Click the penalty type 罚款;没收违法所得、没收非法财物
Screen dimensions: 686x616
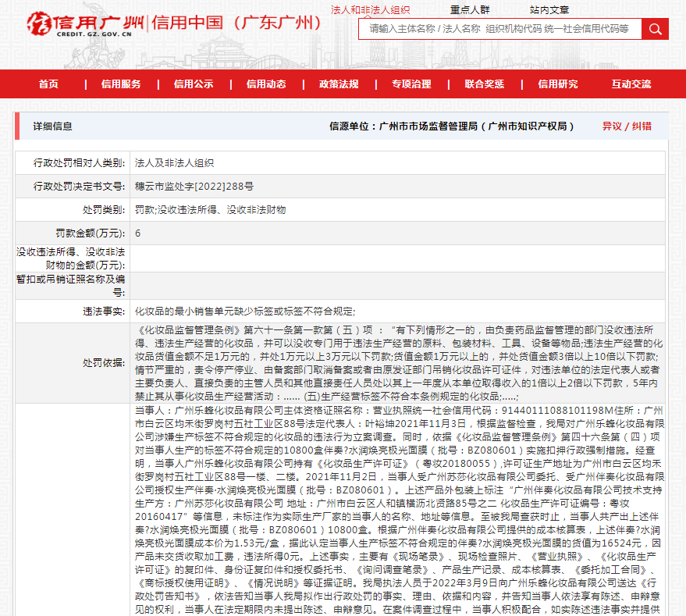click(211, 210)
